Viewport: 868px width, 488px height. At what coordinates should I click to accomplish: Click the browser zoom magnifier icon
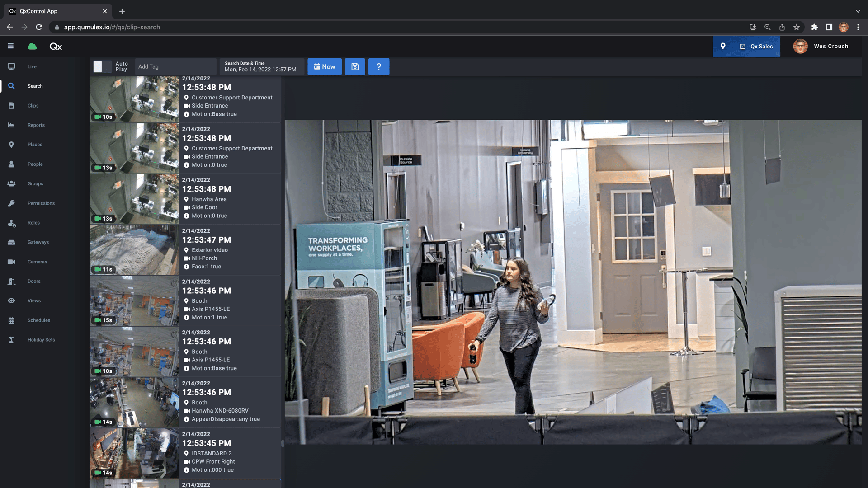point(768,27)
